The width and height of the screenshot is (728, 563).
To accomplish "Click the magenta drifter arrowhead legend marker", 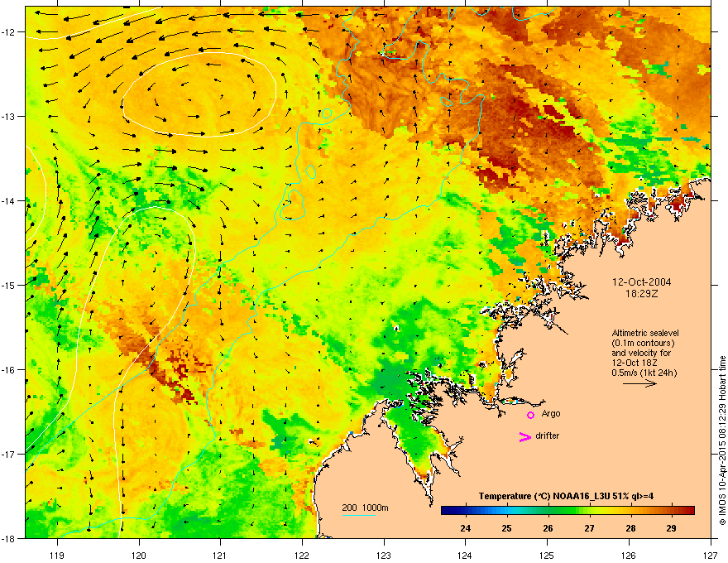I will (524, 436).
